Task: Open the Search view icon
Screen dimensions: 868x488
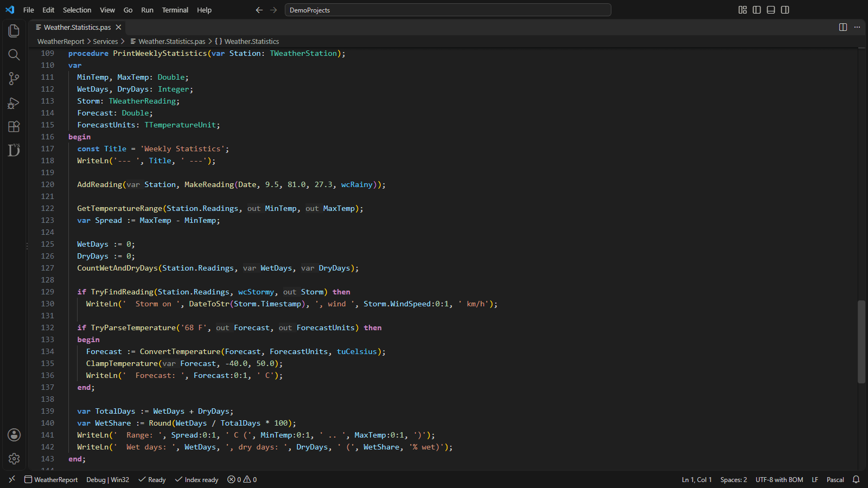Action: coord(14,55)
